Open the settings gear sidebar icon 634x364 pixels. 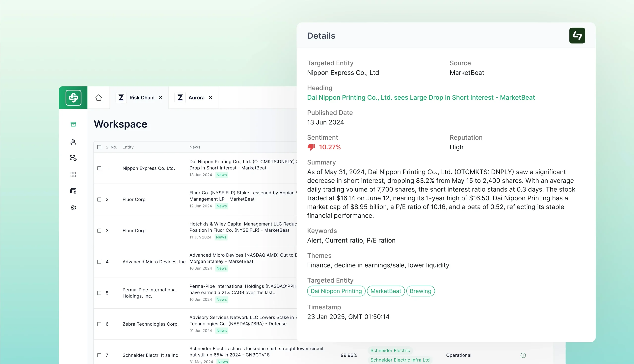(x=73, y=207)
